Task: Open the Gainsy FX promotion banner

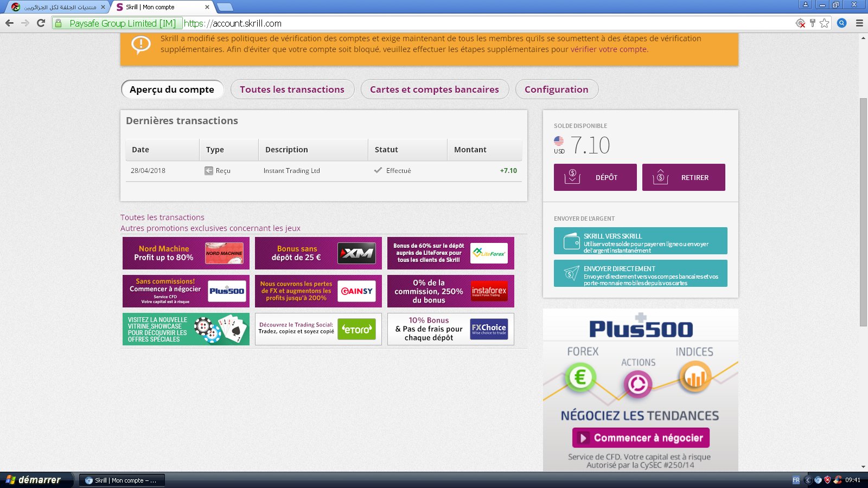Action: [318, 291]
